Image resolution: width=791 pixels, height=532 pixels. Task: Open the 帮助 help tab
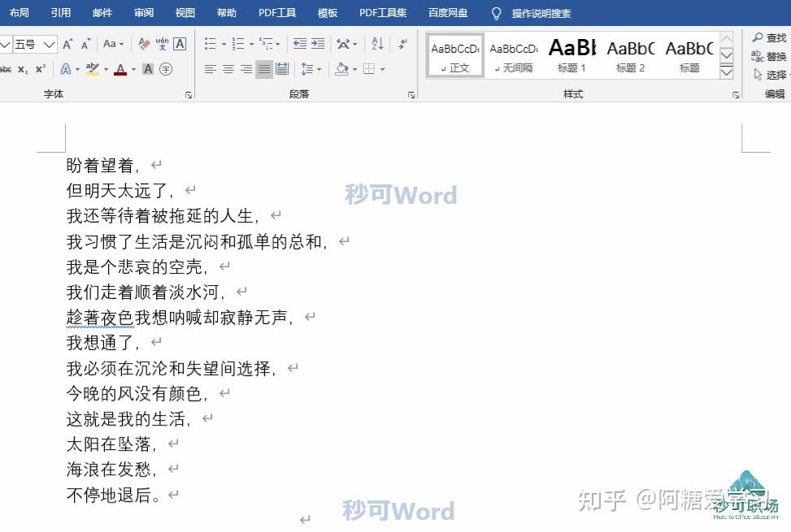tap(227, 13)
